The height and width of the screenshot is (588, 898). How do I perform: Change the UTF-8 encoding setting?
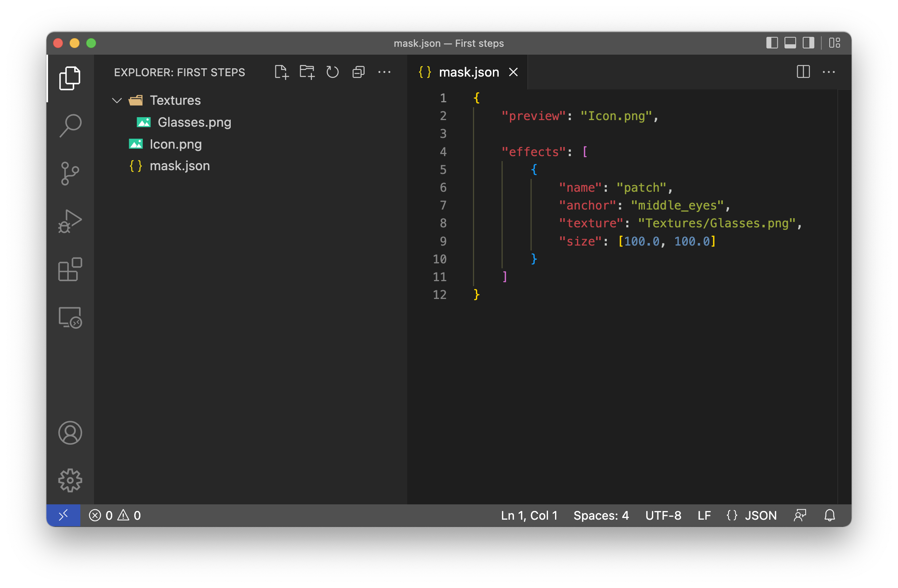[663, 515]
